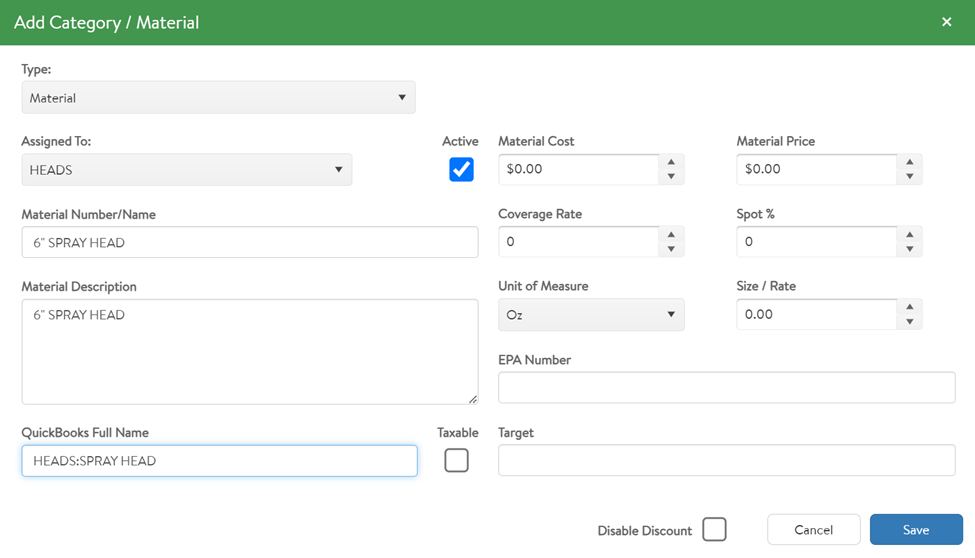
Task: Increment the Coverage Rate spinner
Action: (671, 235)
